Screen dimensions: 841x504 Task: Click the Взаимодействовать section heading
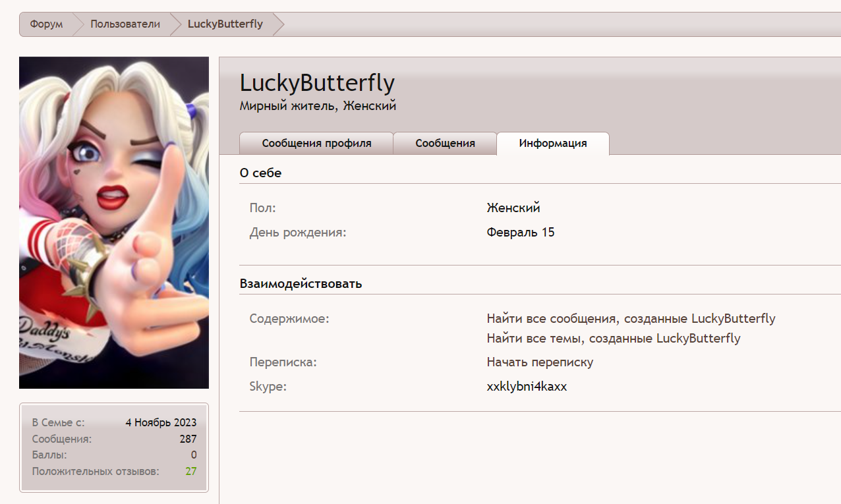(x=301, y=284)
